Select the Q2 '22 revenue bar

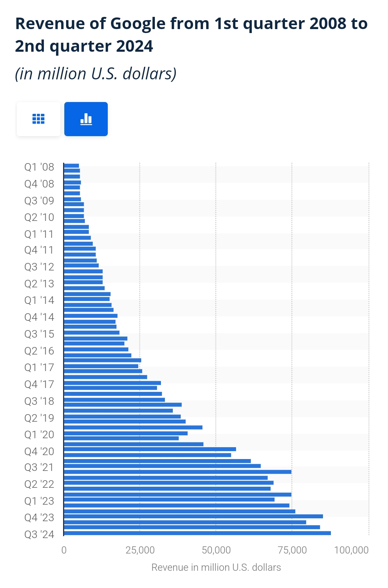[169, 483]
